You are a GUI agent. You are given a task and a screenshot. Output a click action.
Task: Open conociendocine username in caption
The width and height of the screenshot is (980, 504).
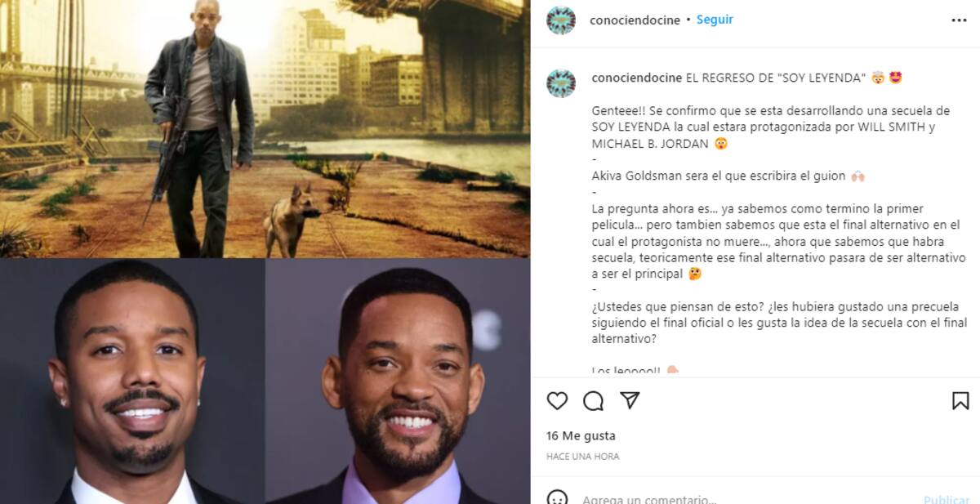click(636, 78)
